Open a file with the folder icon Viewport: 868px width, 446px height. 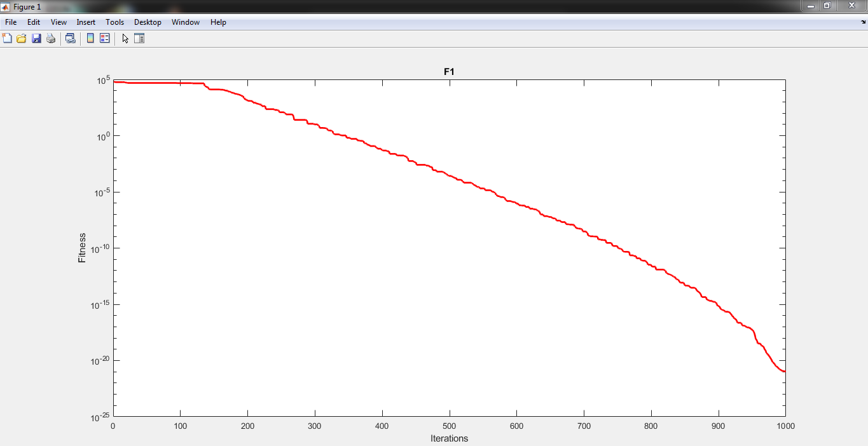click(22, 38)
